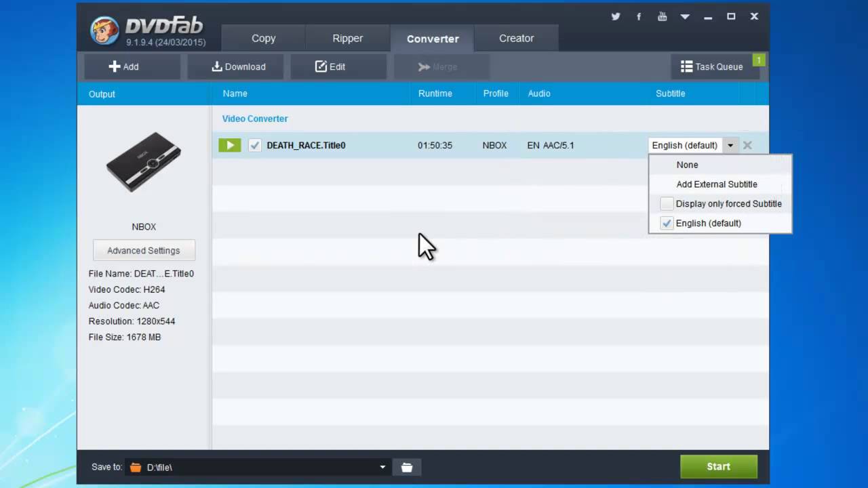Select the DEATH_RACE.Title0 title name
Screen dimensions: 868x488
(x=306, y=145)
